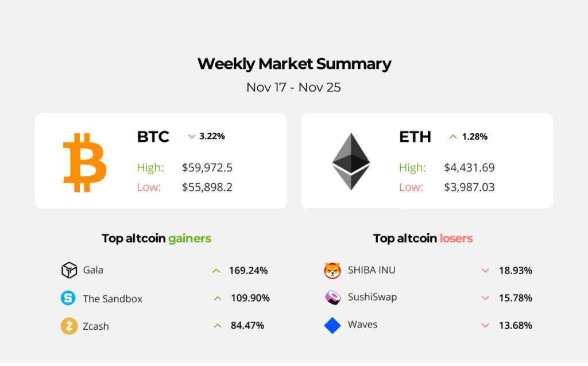
Task: Click the blue Waves diamond icon
Action: coord(332,325)
